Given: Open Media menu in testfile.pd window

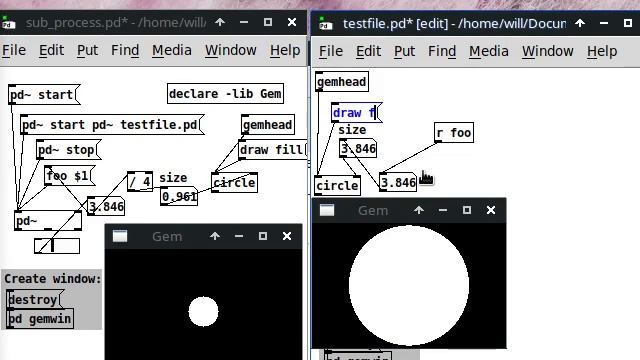Looking at the screenshot, I should click(489, 51).
